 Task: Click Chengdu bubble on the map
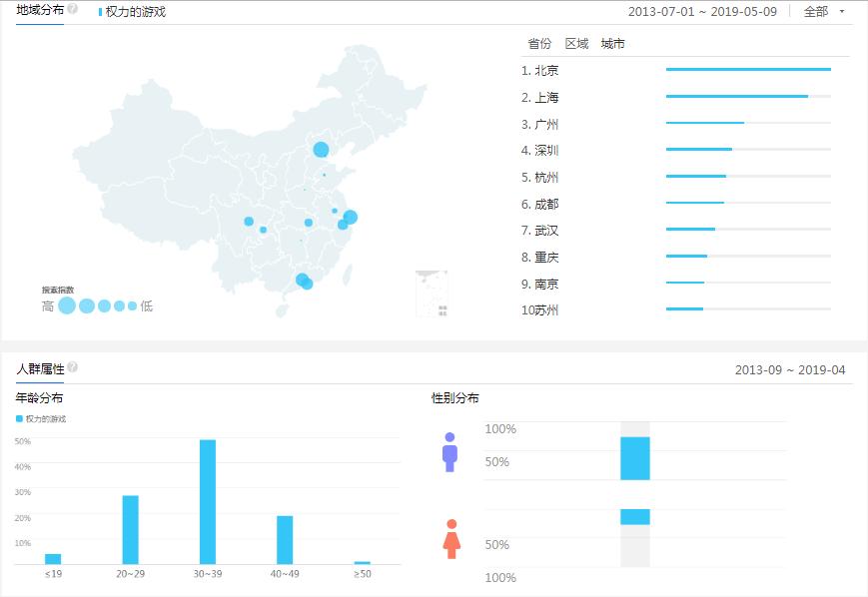point(249,222)
